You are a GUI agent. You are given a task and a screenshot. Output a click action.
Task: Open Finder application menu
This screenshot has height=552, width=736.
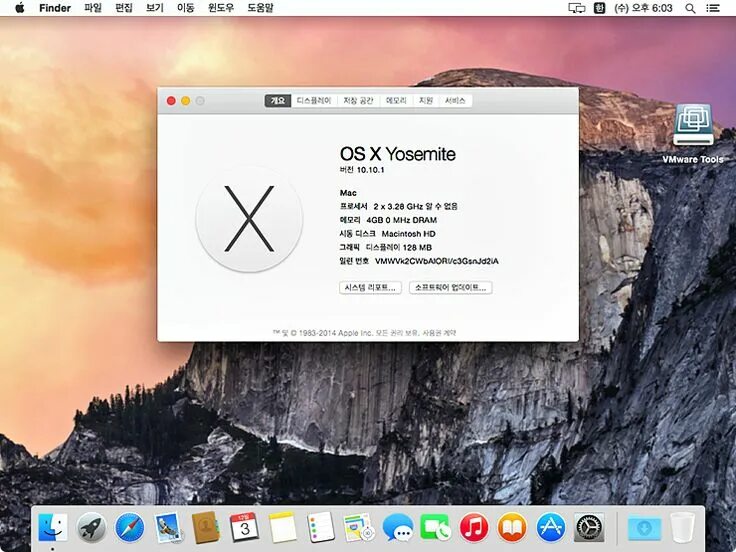point(55,8)
